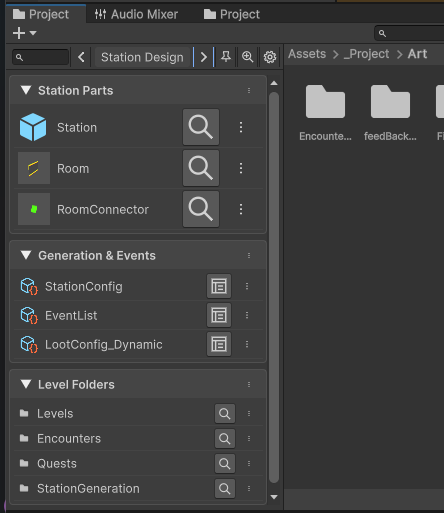Collapse the Generation & Events section

click(26, 255)
